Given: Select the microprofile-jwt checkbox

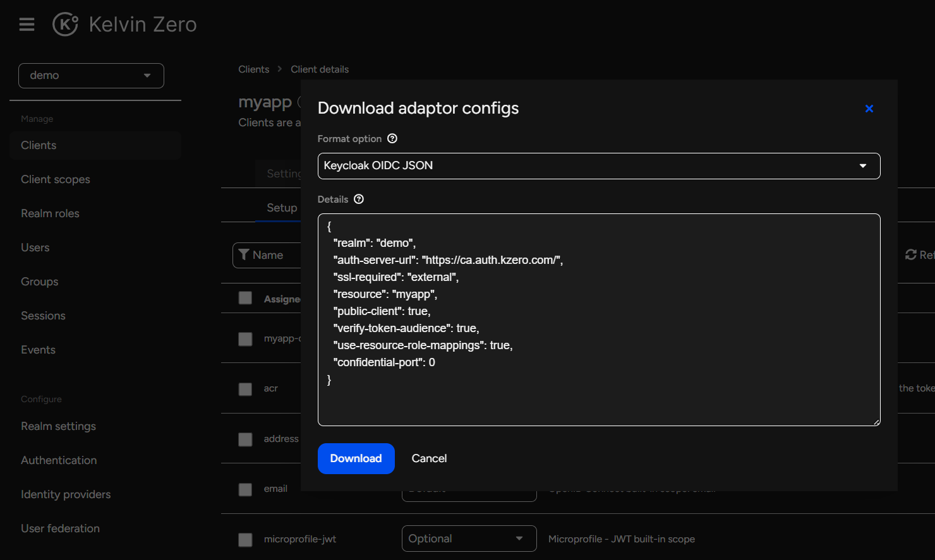Looking at the screenshot, I should coord(245,540).
